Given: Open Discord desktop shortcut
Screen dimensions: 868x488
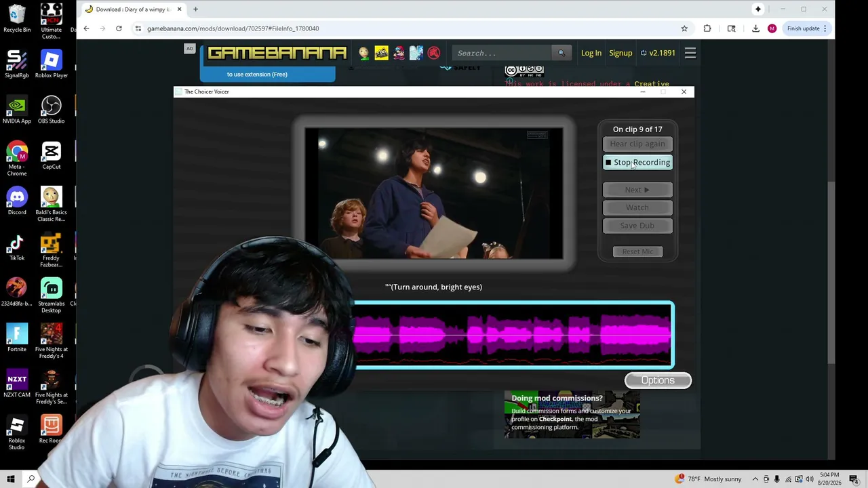Looking at the screenshot, I should pyautogui.click(x=17, y=201).
